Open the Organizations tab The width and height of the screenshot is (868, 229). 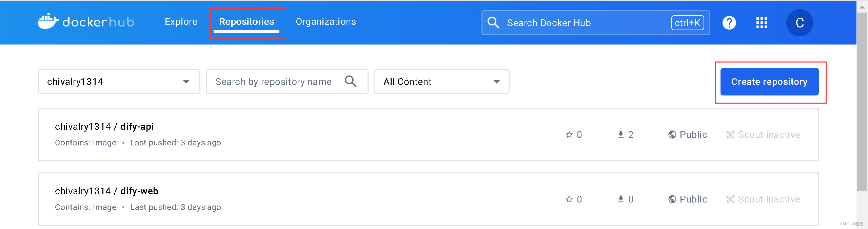pyautogui.click(x=326, y=22)
